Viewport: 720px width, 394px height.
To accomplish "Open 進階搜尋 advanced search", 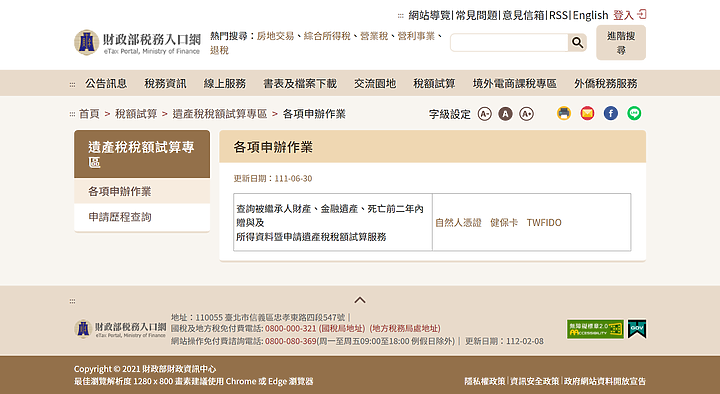I will click(621, 43).
